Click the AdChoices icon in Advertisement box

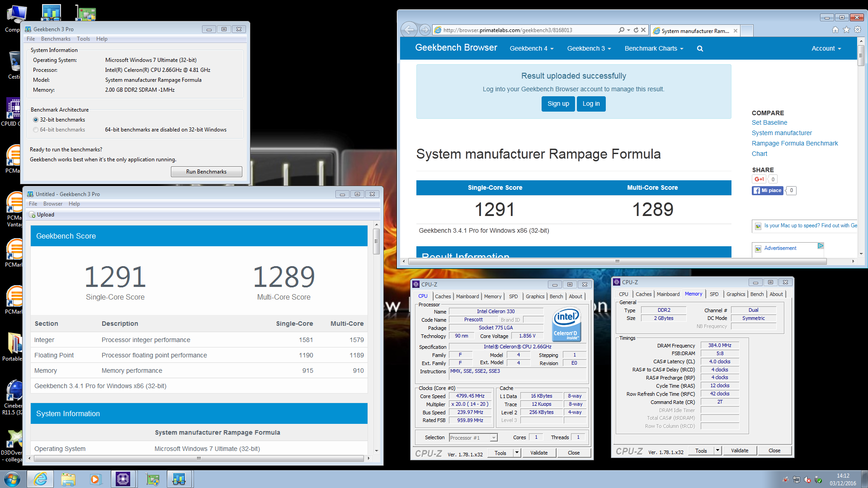(821, 246)
